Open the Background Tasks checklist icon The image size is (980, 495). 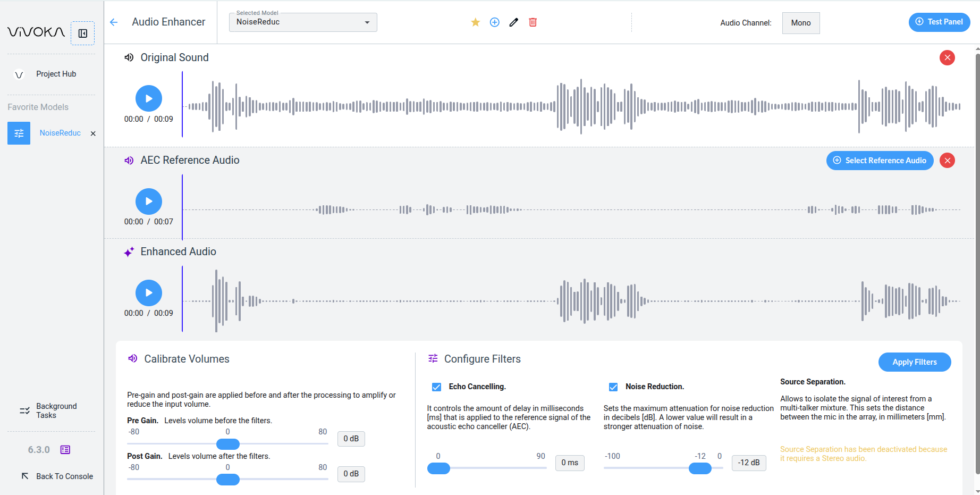[24, 410]
